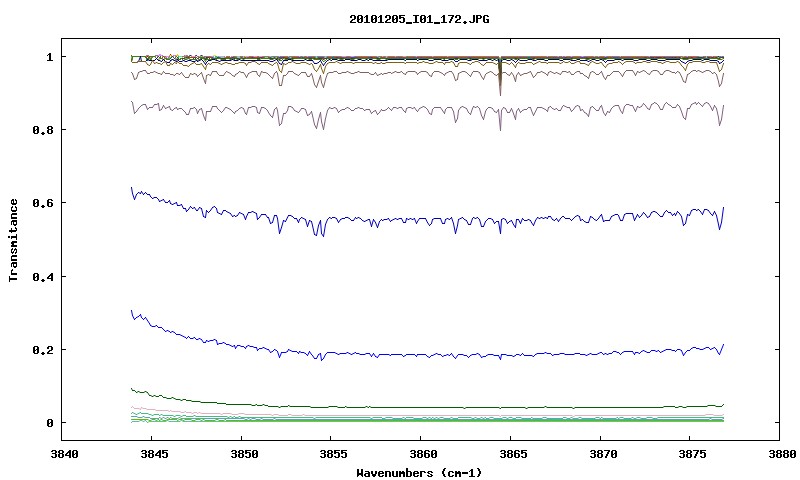Click the Wavenumbers (cm-1) x-axis label

419,473
